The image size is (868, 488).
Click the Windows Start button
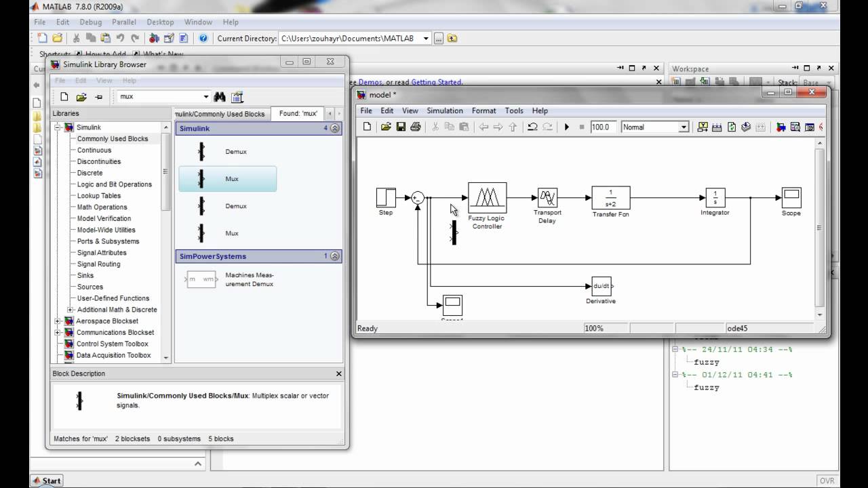pos(47,481)
